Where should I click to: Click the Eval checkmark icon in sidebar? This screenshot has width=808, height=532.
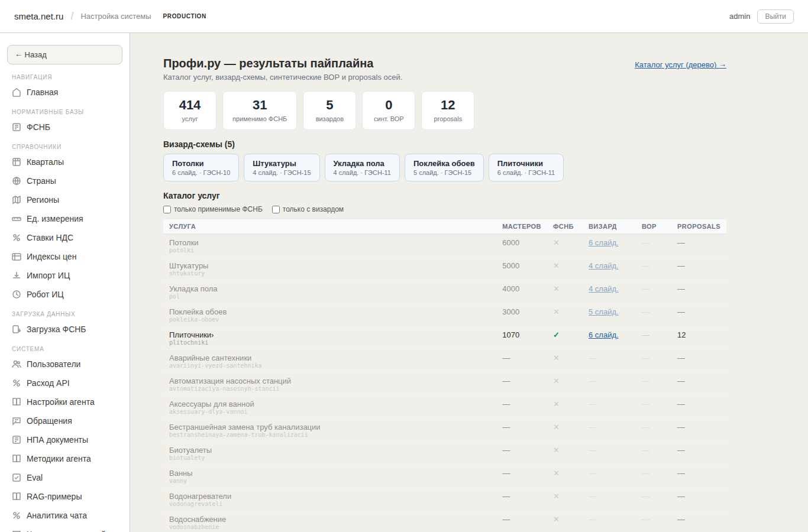point(17,478)
